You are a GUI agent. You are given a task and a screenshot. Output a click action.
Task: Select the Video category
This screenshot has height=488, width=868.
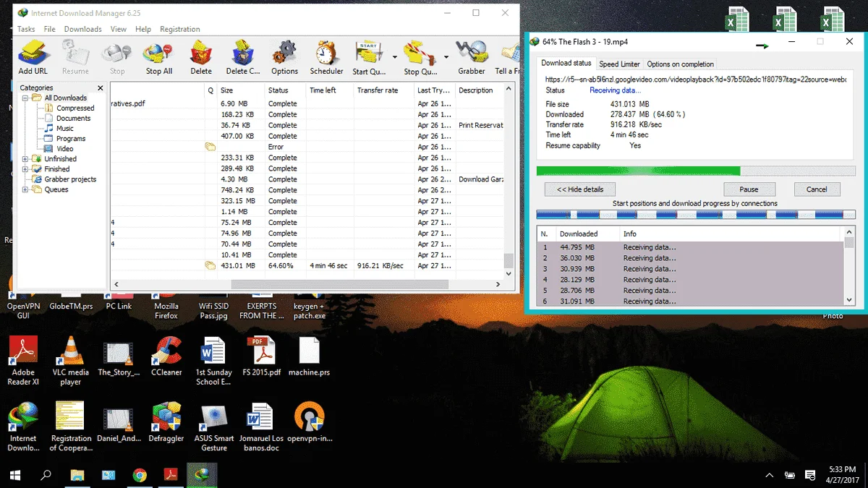59,149
